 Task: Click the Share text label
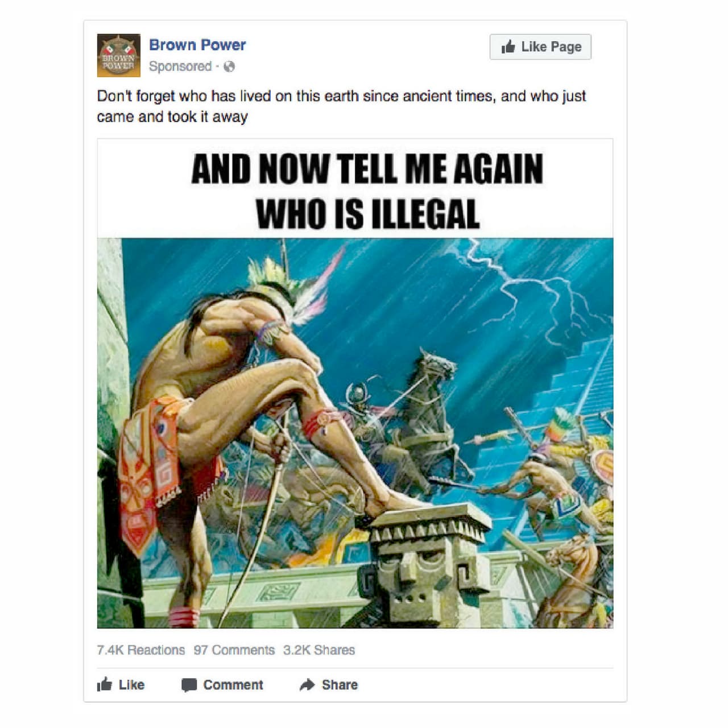coord(340,685)
